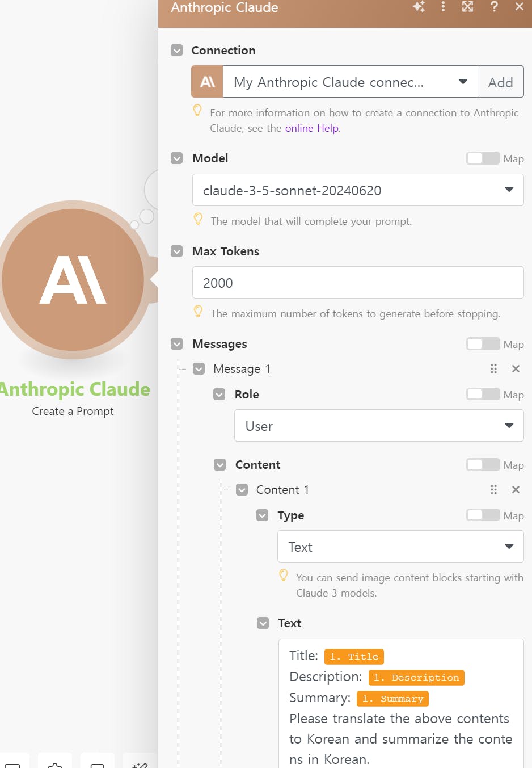Toggle the Map switch for Type
The image size is (532, 768).
pos(483,515)
